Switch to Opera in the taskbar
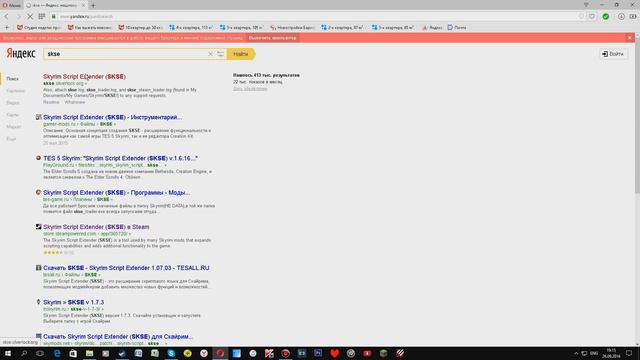 point(220,353)
